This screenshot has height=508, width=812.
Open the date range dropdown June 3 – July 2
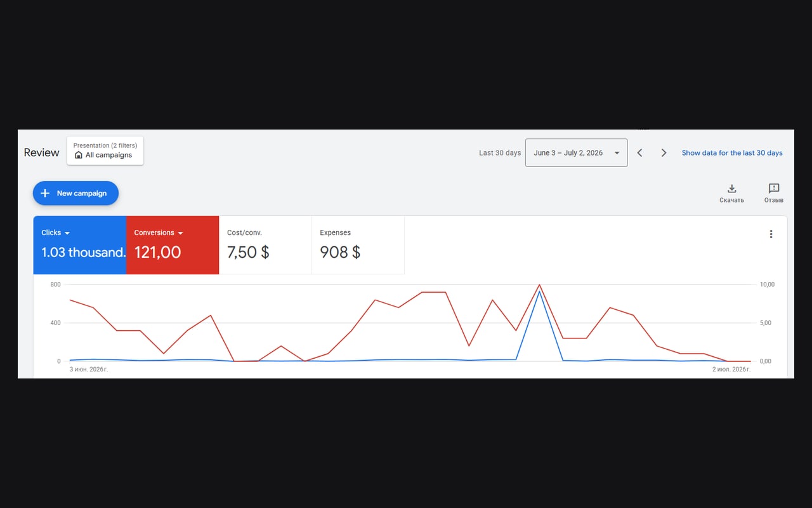[x=576, y=153]
